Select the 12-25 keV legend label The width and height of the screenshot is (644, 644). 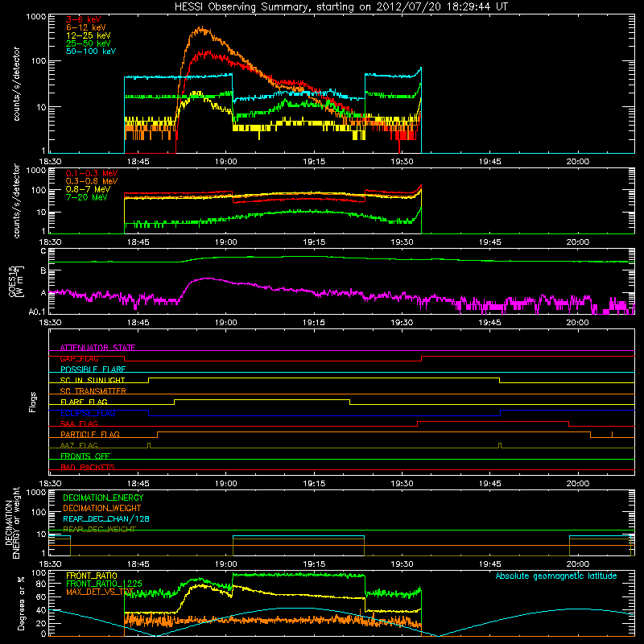pyautogui.click(x=89, y=35)
